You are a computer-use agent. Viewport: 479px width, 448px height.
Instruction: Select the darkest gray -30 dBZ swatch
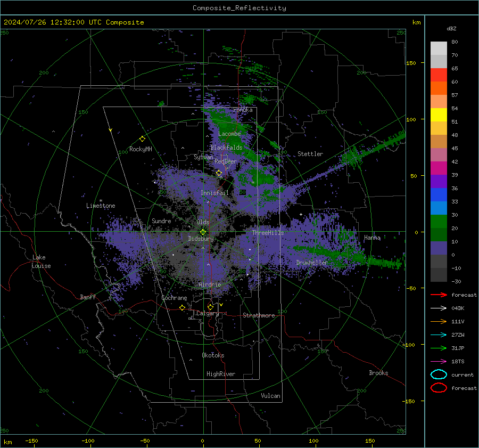pyautogui.click(x=439, y=275)
